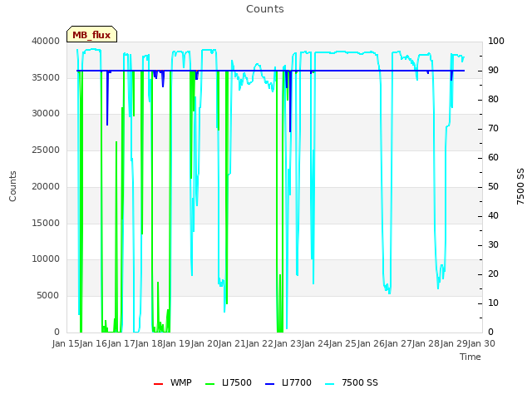
Task: Click the 15000 tick label
Action: [x=46, y=224]
